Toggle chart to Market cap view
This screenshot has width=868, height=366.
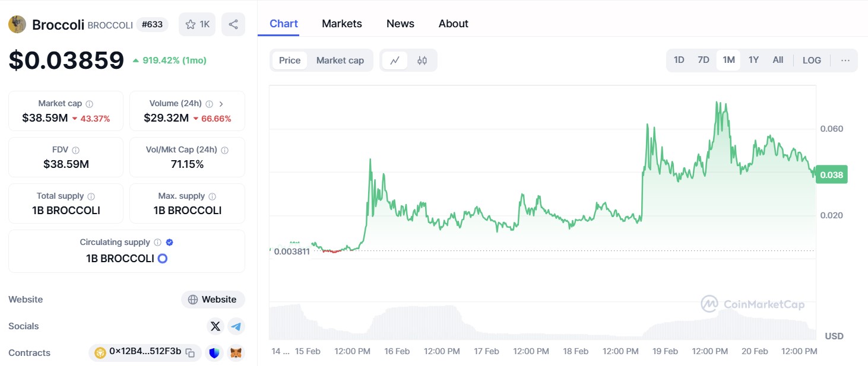[x=340, y=61]
